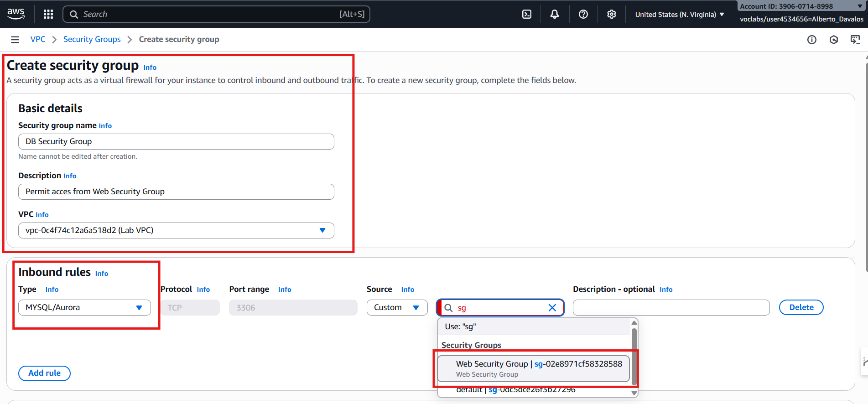
Task: Click the Add rule button
Action: pos(44,373)
